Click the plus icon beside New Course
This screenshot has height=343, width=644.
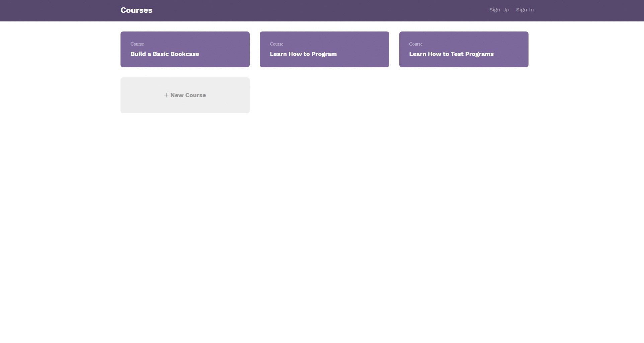coord(166,95)
